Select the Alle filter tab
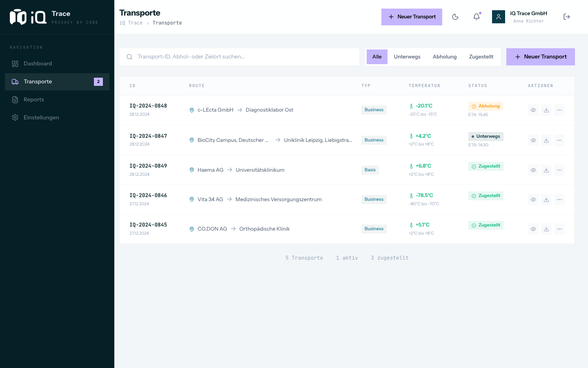Viewport: 588px width, 368px height. [377, 57]
